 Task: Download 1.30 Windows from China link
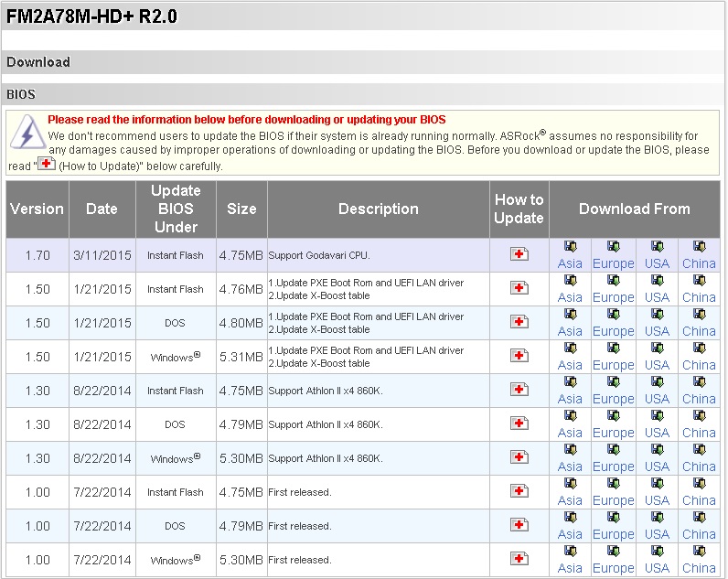(x=699, y=467)
